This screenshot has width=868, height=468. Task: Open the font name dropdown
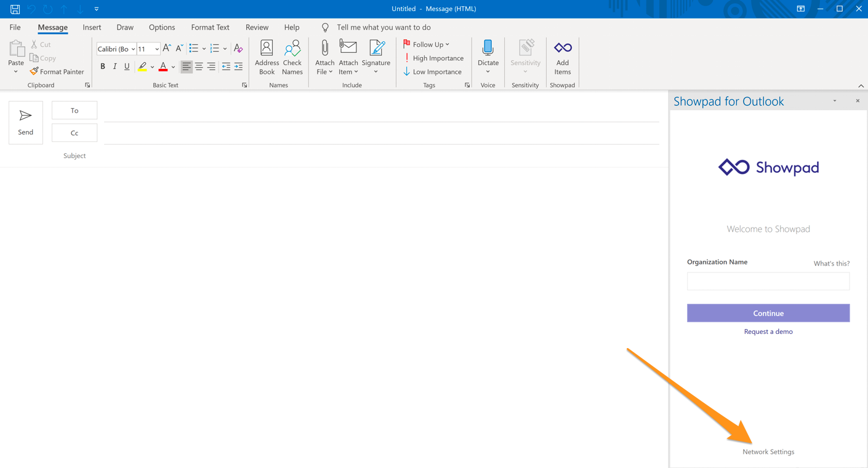[133, 49]
